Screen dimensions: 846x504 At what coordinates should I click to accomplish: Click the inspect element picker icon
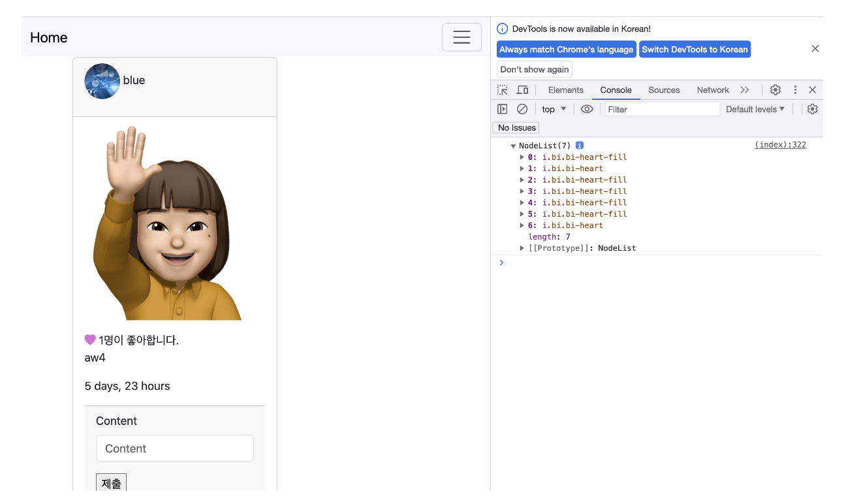502,90
